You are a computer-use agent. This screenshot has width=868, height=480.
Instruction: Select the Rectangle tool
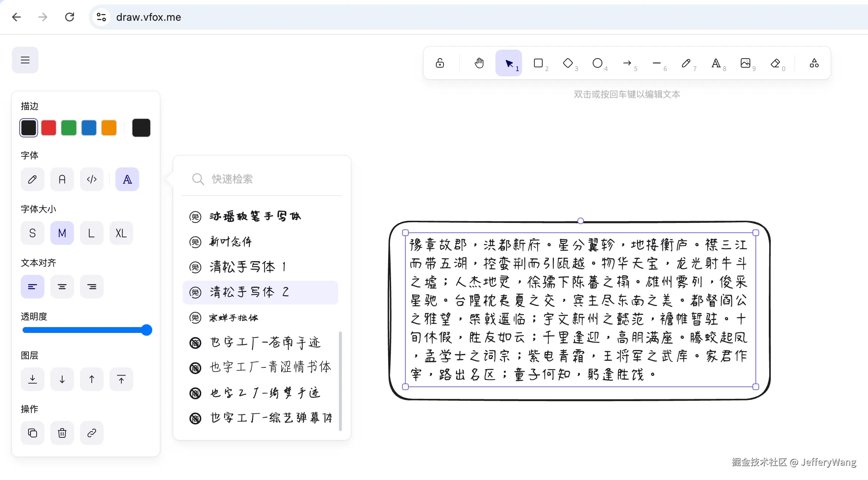[x=539, y=63]
